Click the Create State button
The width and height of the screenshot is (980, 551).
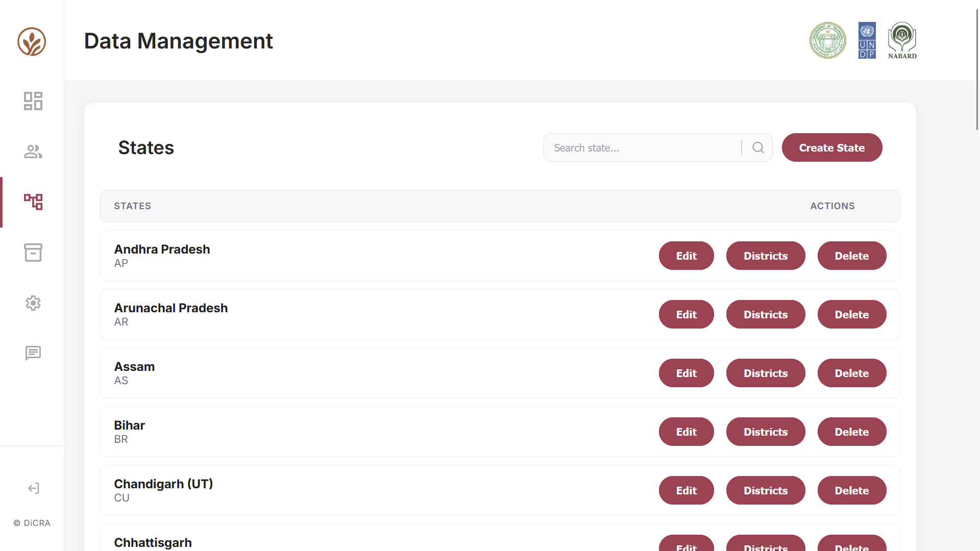[832, 147]
